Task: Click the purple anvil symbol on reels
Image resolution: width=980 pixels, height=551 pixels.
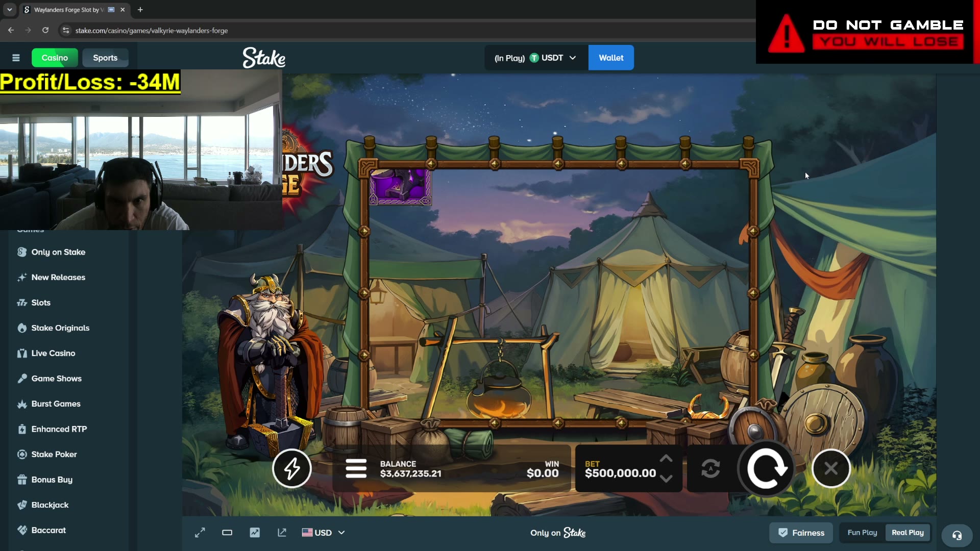Action: [x=400, y=187]
